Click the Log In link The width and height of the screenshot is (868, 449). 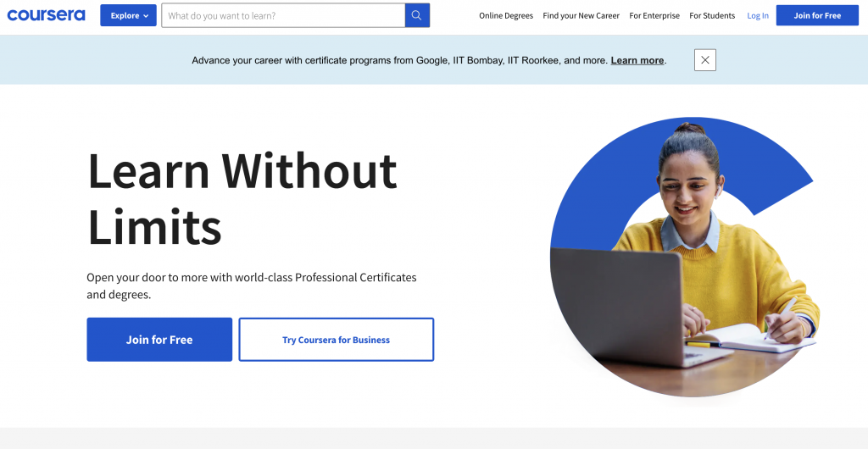point(758,15)
